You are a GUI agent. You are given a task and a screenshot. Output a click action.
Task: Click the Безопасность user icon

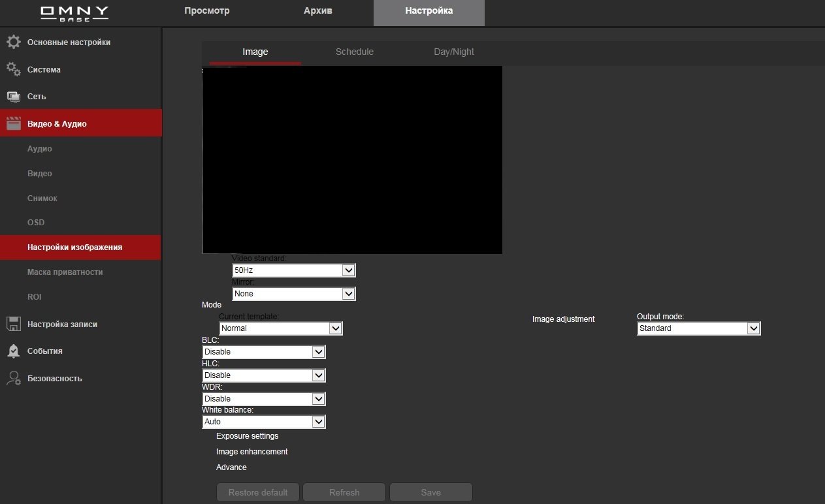click(x=14, y=378)
